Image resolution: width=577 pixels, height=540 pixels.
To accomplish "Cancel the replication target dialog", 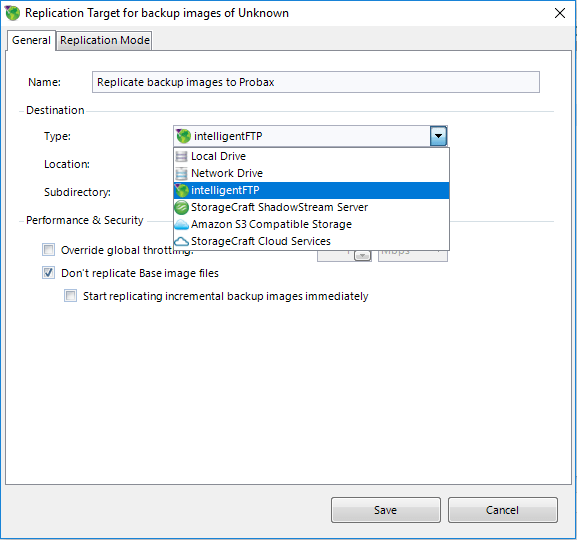I will [x=503, y=510].
